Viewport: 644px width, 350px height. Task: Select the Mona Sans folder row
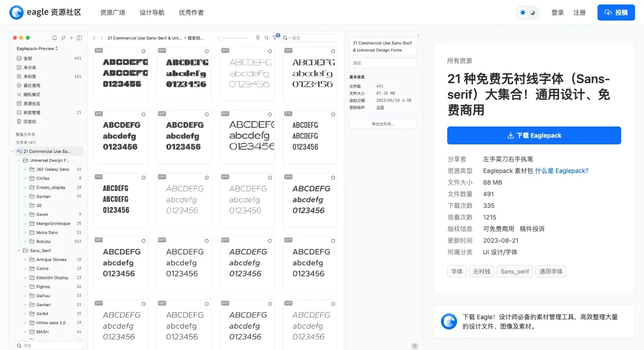(53, 232)
